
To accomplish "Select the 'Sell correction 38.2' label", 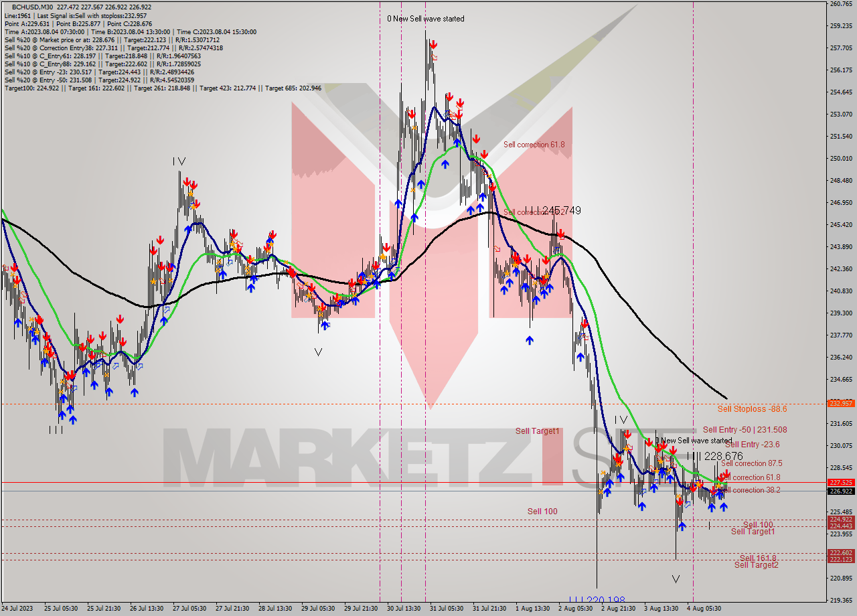I will tap(752, 490).
